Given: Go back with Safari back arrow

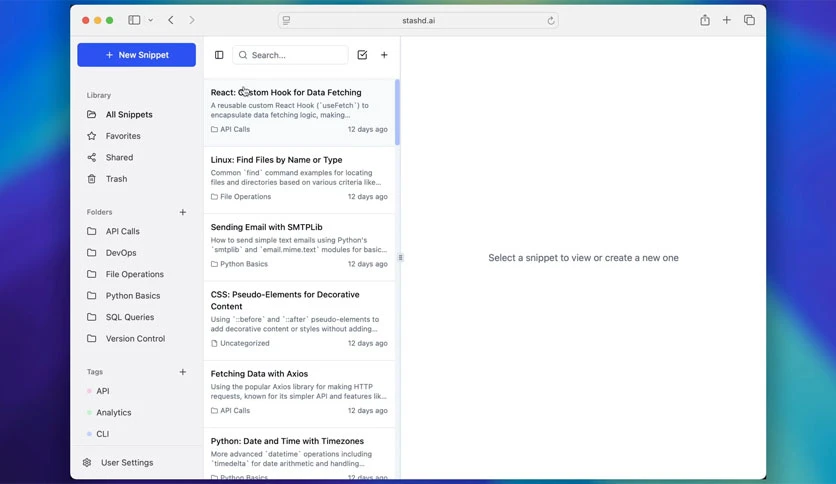Looking at the screenshot, I should (x=171, y=20).
